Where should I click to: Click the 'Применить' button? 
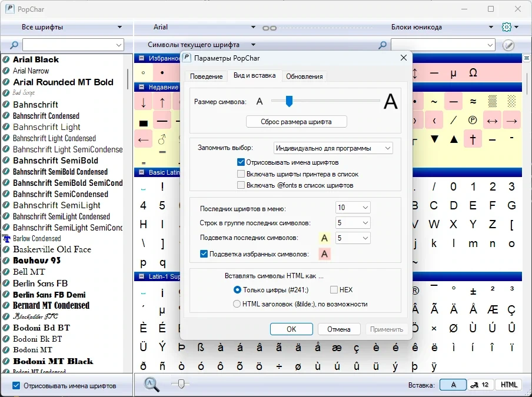(x=387, y=329)
